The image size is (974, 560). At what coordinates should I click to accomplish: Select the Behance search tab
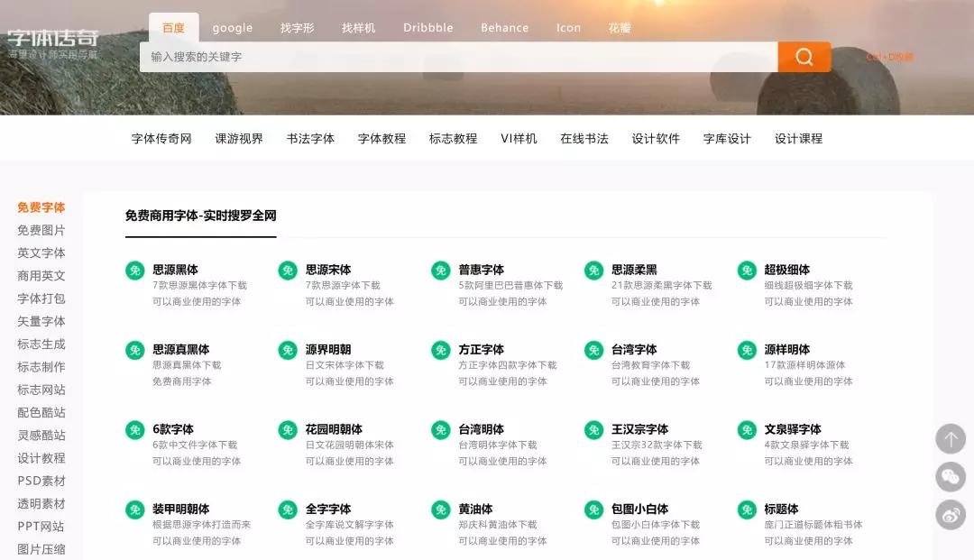pyautogui.click(x=504, y=27)
